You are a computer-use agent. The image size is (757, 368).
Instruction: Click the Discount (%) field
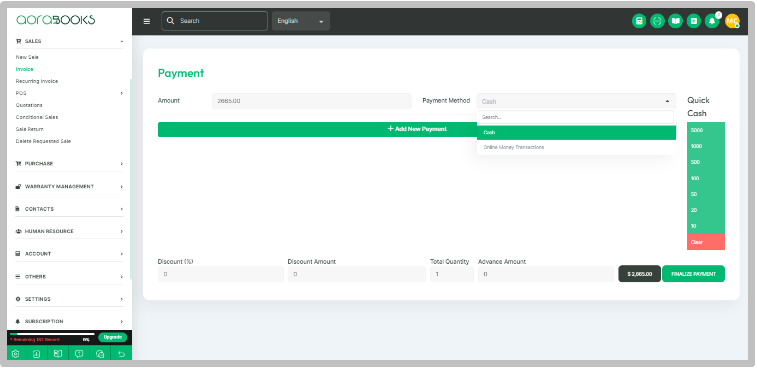pyautogui.click(x=221, y=274)
